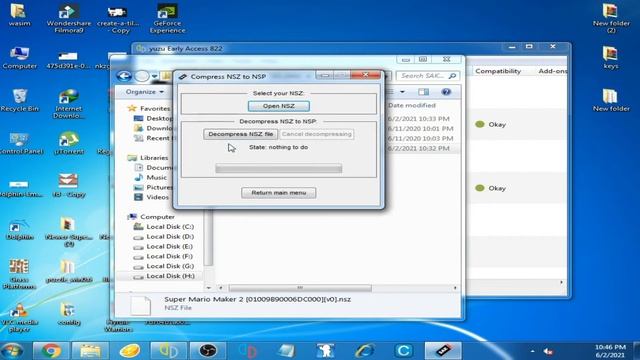Image resolution: width=640 pixels, height=360 pixels.
Task: Open Local Disk (C:)
Action: coord(170,227)
